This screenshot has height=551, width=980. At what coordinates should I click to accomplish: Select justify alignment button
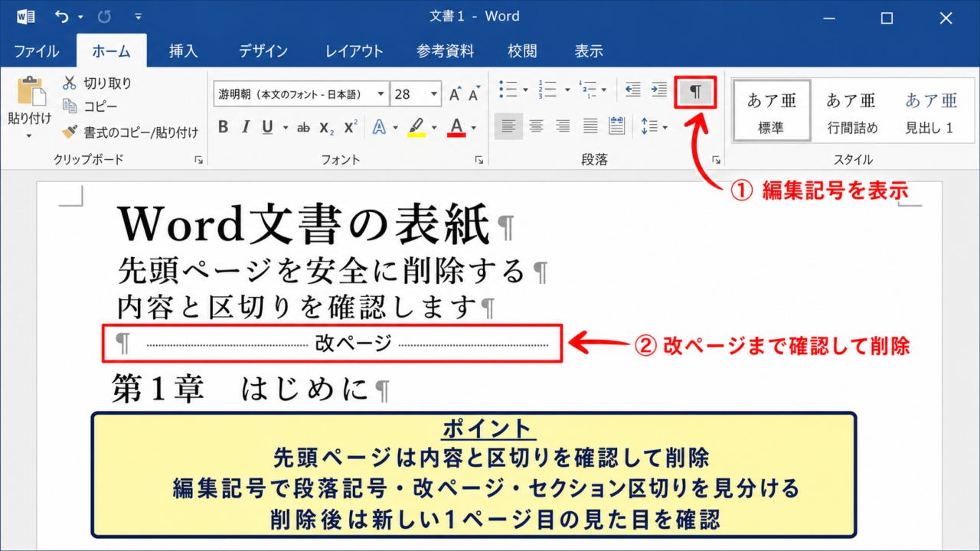click(590, 126)
